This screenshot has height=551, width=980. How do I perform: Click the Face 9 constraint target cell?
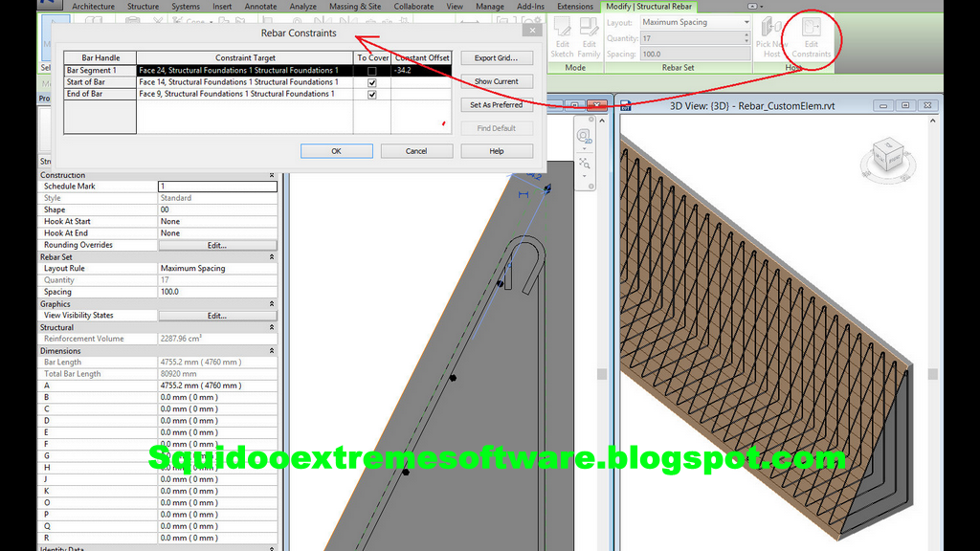pyautogui.click(x=245, y=94)
